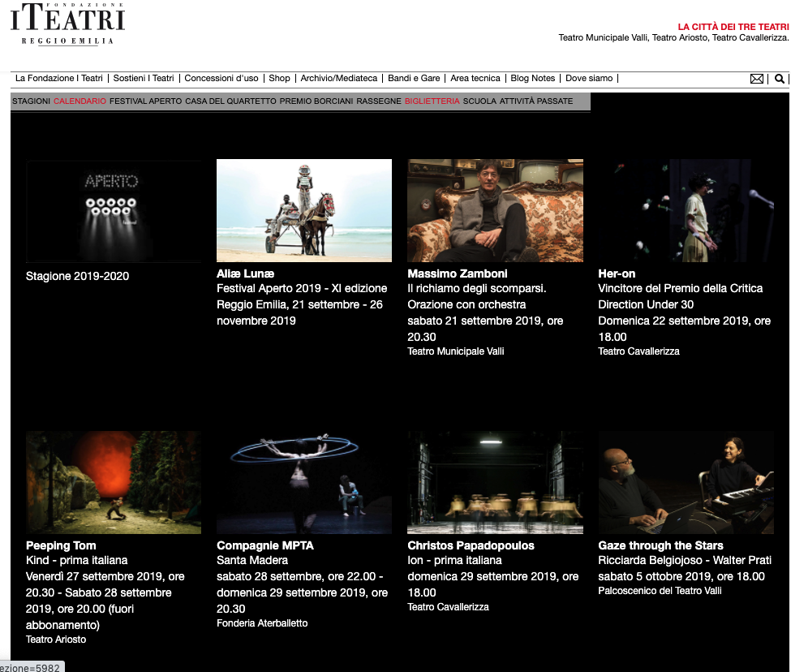Go to BIGLIETTERIA ticket office
The width and height of the screenshot is (791, 672).
(x=432, y=101)
